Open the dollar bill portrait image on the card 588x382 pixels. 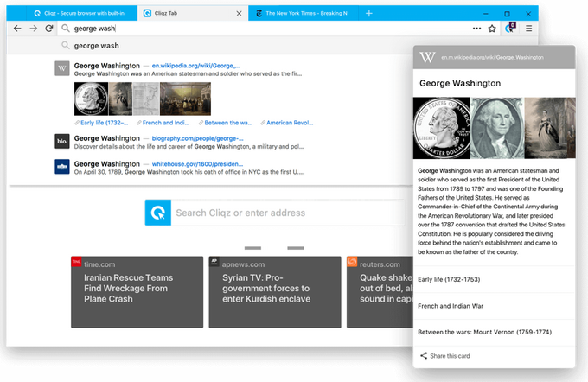(497, 128)
